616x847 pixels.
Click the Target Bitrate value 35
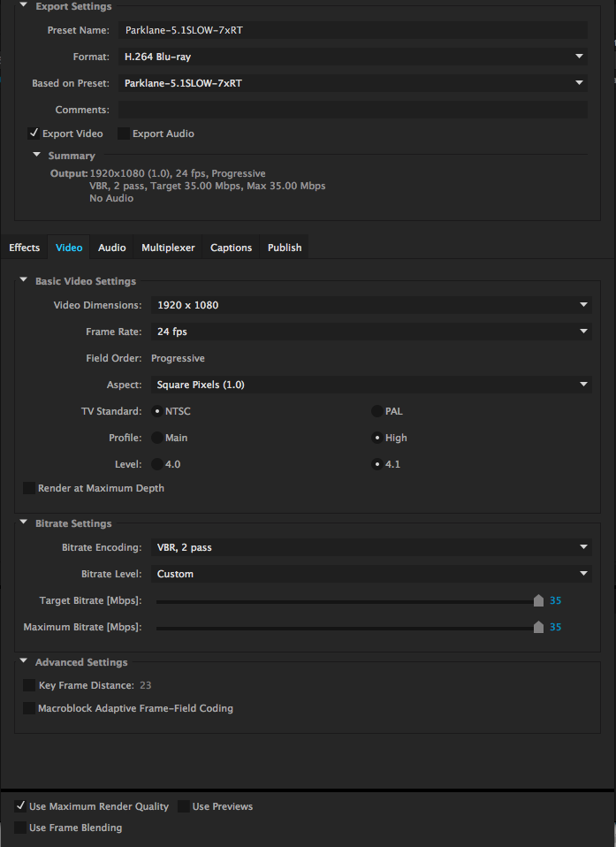(556, 600)
